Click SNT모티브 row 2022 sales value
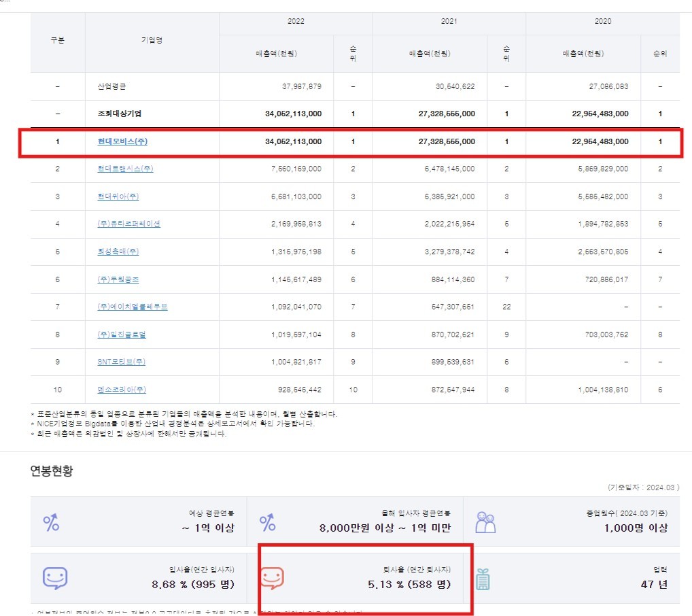Screen dimensions: 692x616 tap(296, 362)
